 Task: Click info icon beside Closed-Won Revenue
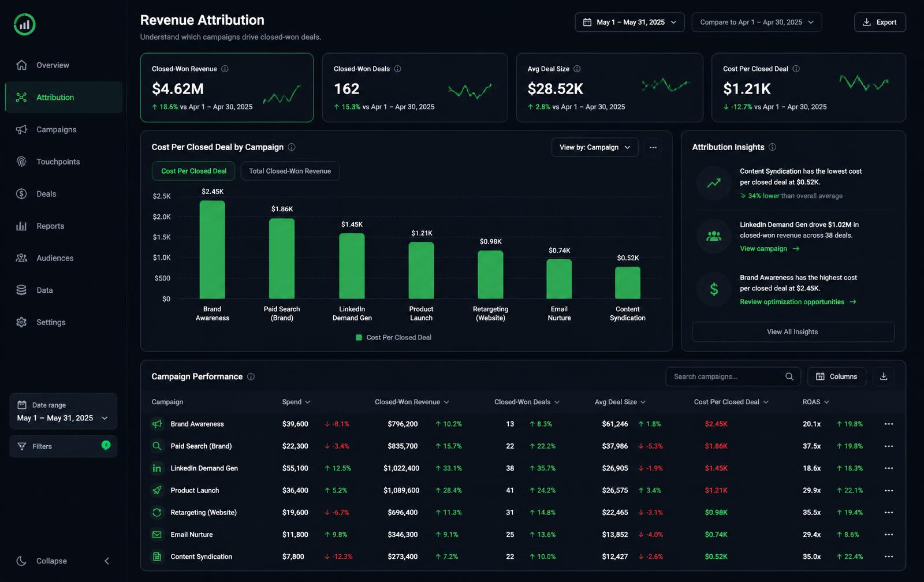(225, 69)
